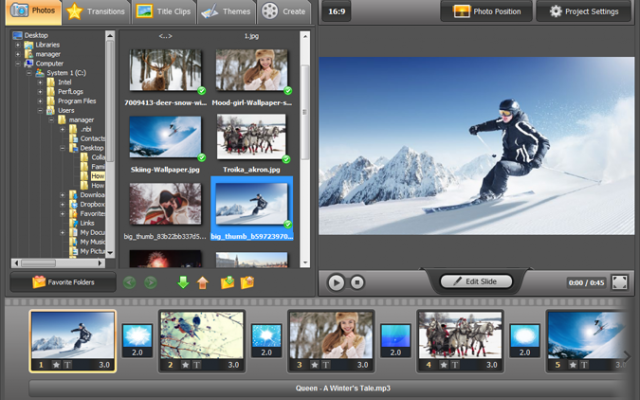Click star effects icon on slide 4
The width and height of the screenshot is (640, 400).
[x=444, y=365]
